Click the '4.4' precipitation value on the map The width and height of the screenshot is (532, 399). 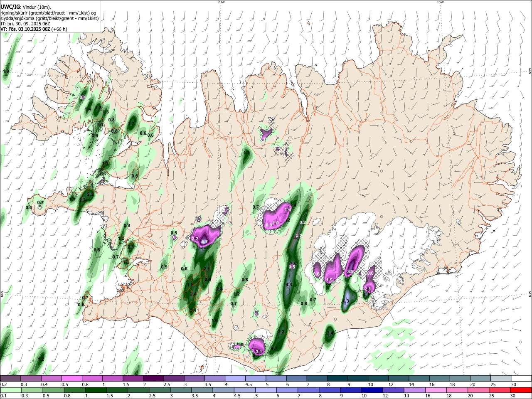(289, 285)
